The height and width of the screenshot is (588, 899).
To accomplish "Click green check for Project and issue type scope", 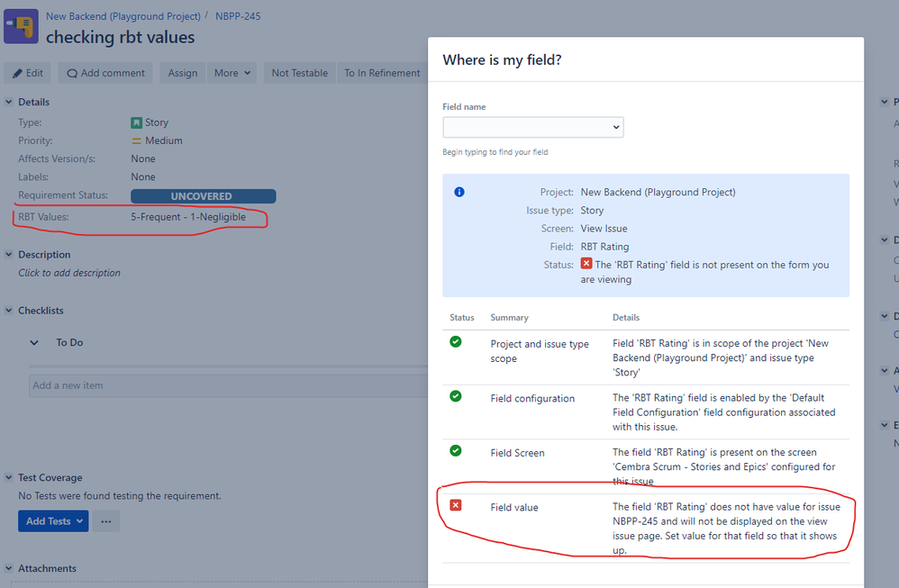I will point(456,342).
